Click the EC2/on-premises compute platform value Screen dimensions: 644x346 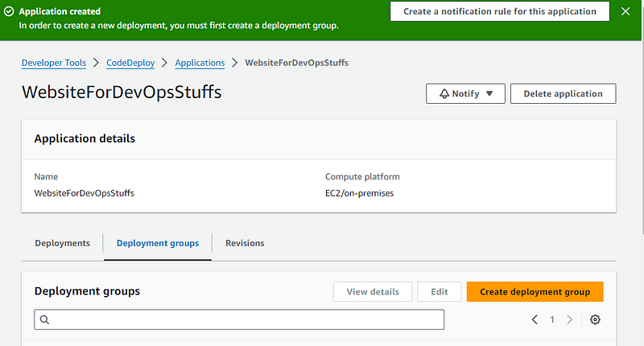point(359,193)
